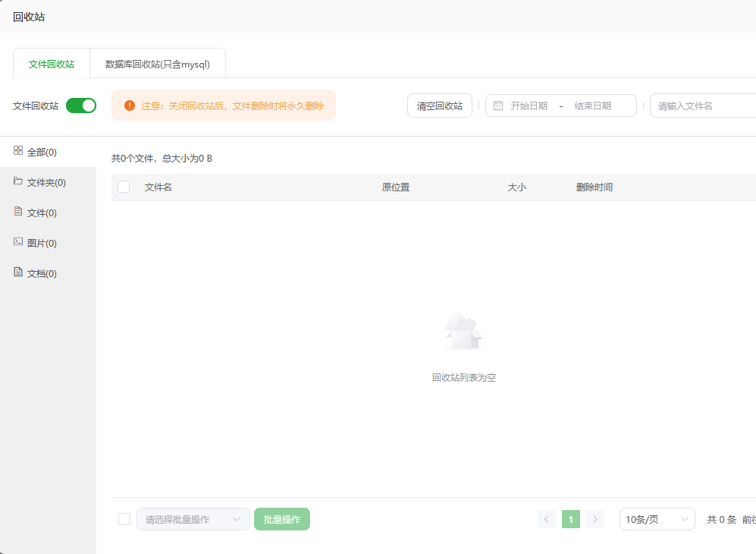This screenshot has height=554, width=756.
Task: Click the file icon beside 文件(0)
Action: [x=18, y=212]
